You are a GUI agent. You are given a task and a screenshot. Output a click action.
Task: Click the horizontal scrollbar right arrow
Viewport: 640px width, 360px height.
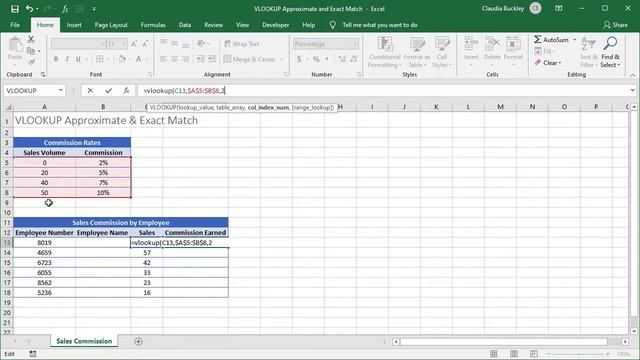coord(625,341)
